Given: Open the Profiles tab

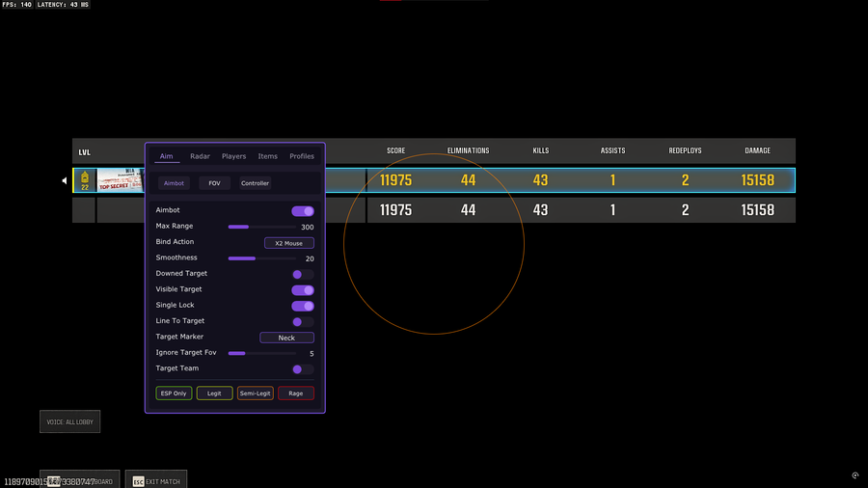Looking at the screenshot, I should pyautogui.click(x=302, y=156).
